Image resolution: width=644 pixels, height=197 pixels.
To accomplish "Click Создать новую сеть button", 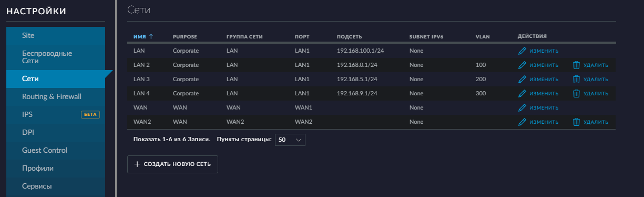I will tap(172, 164).
